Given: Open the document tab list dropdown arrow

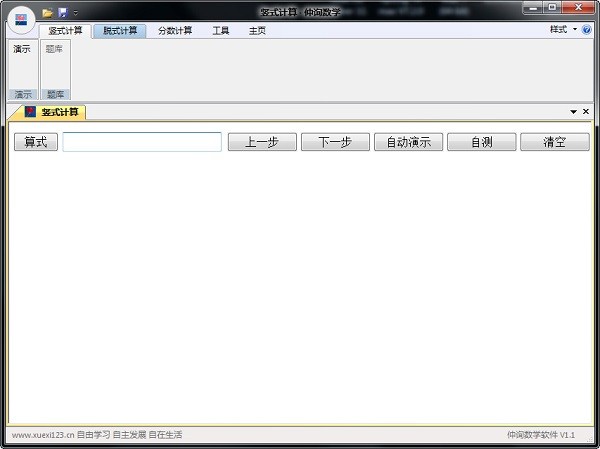Looking at the screenshot, I should point(573,112).
